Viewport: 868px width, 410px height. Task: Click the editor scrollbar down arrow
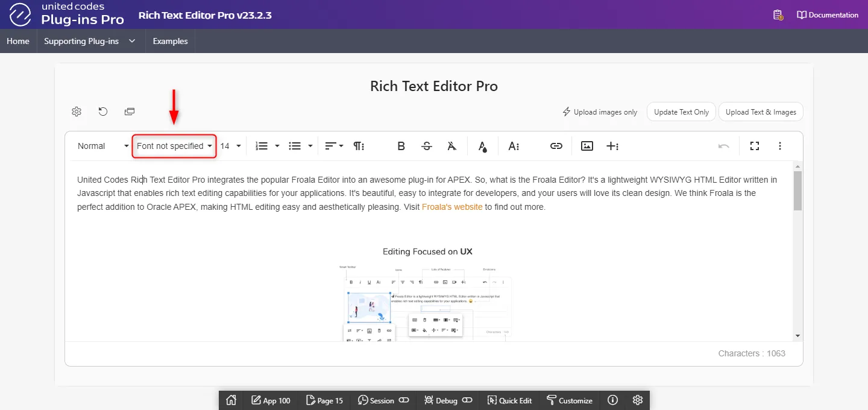[797, 336]
